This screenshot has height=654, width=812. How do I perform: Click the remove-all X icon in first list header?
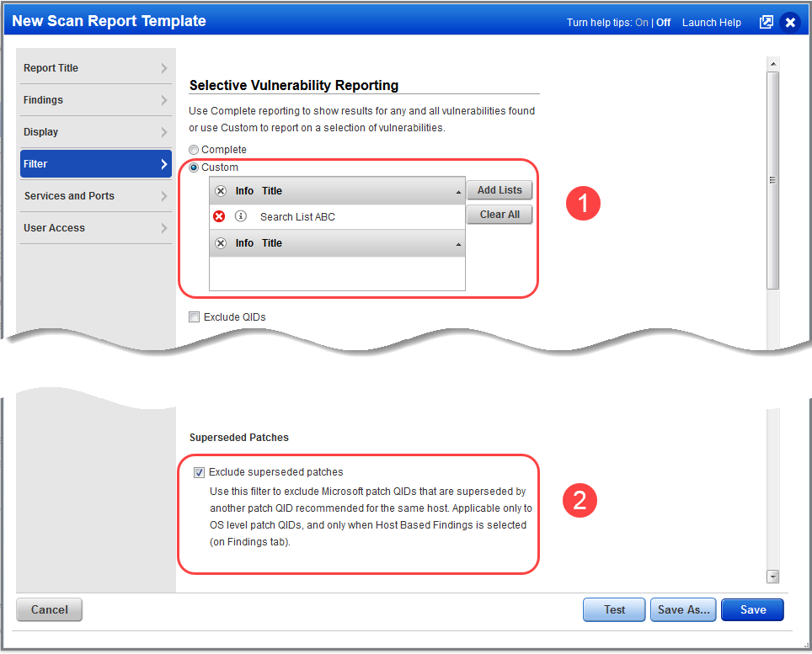pyautogui.click(x=222, y=190)
